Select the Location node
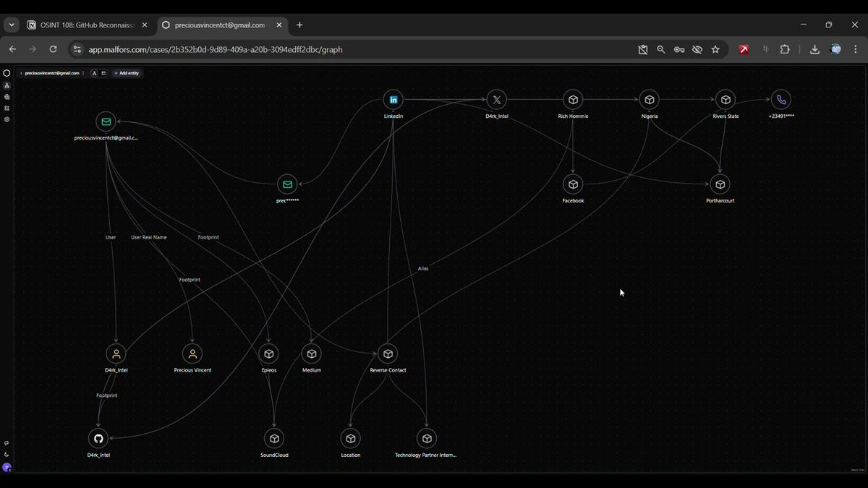The image size is (868, 488). tap(351, 438)
